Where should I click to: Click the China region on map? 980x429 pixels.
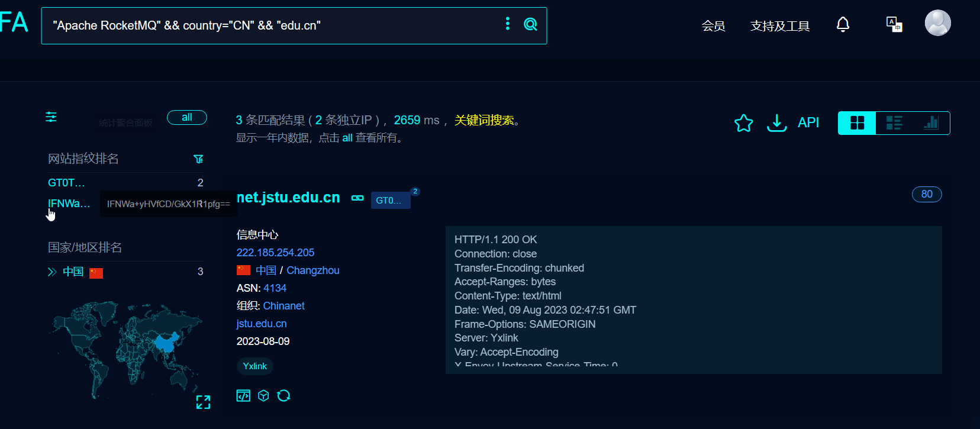tap(166, 342)
